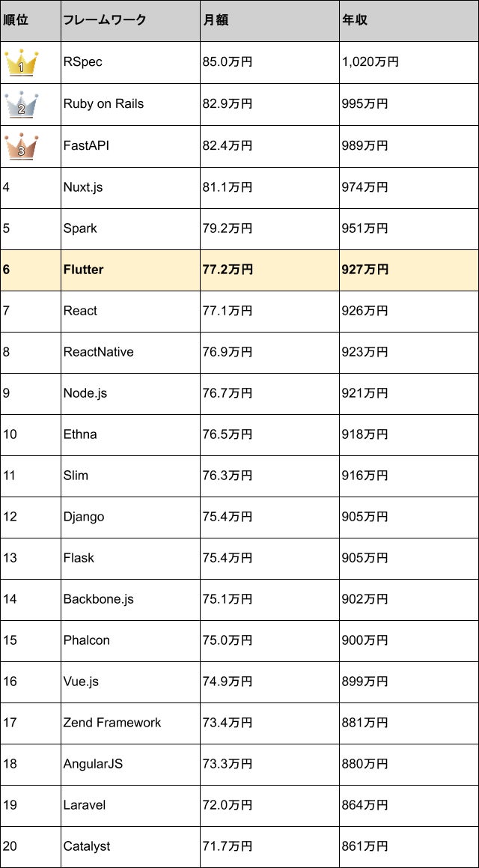
Task: Click the RSpec framework cell
Action: pyautogui.click(x=130, y=63)
